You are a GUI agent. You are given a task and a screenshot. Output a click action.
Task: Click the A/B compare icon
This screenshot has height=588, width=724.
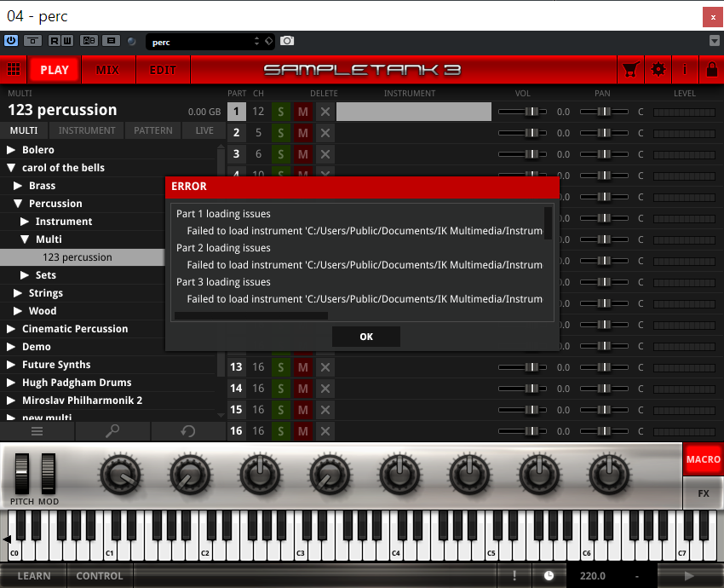coord(89,41)
